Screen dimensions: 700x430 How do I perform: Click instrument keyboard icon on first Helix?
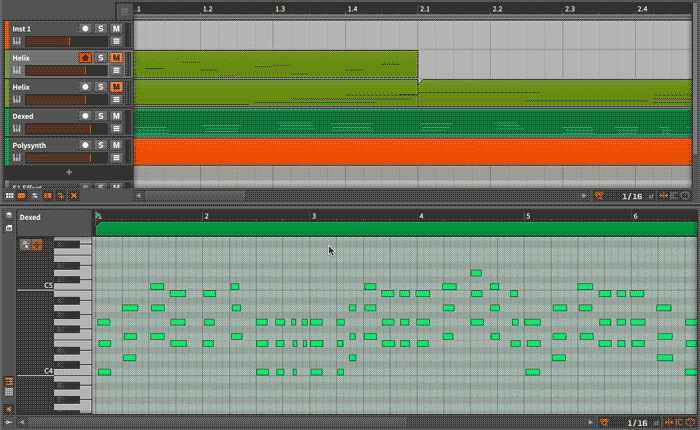click(17, 71)
